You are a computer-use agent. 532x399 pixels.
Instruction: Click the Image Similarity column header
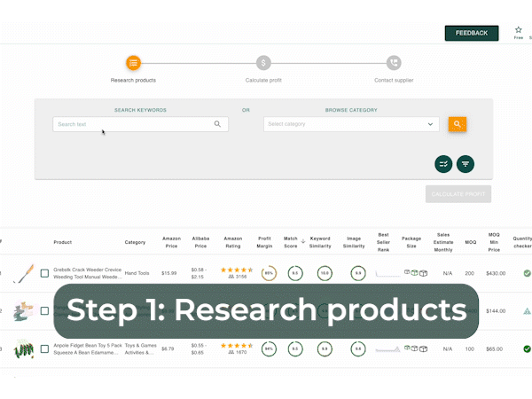click(354, 242)
